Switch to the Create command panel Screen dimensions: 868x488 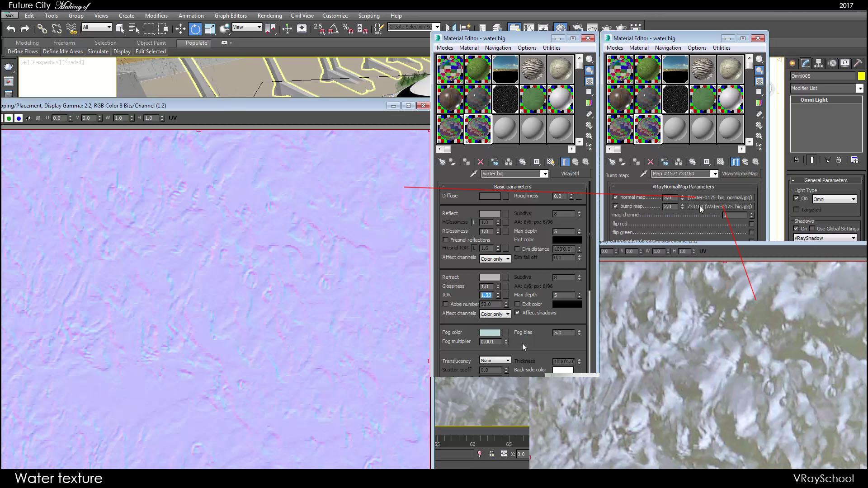(x=792, y=63)
